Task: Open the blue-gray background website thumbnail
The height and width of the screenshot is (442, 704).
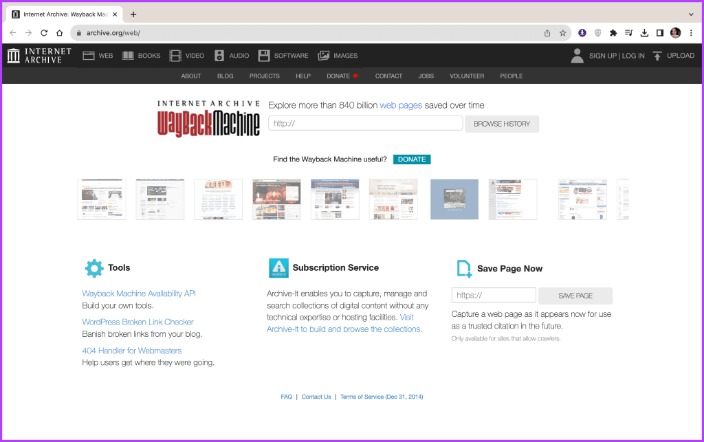Action: [454, 199]
